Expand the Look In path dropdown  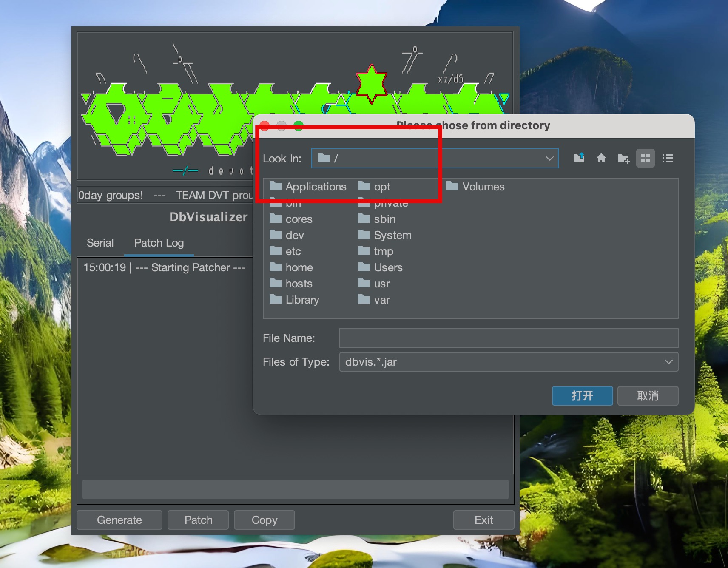tap(549, 158)
